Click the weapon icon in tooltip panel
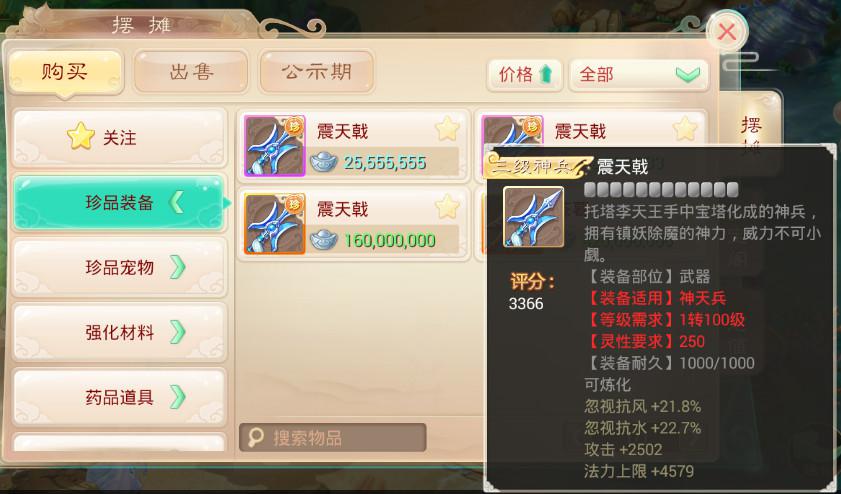Image resolution: width=841 pixels, height=494 pixels. coord(533,217)
